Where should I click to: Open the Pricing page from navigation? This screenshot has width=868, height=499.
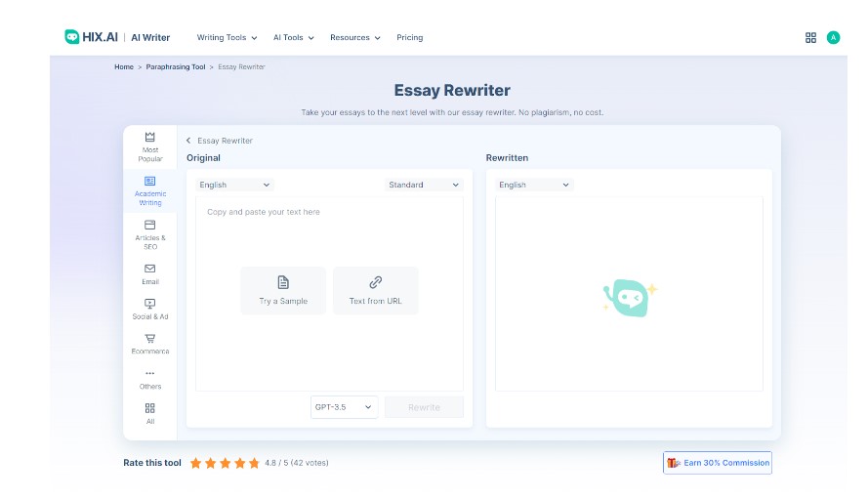pyautogui.click(x=409, y=37)
